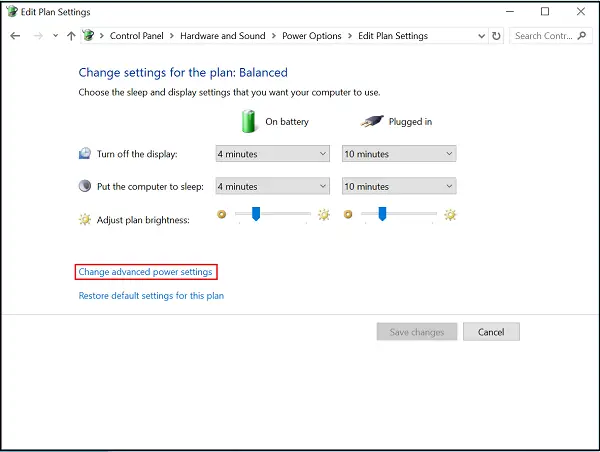The image size is (600, 452).
Task: Click Restore default settings for this plan
Action: point(151,296)
